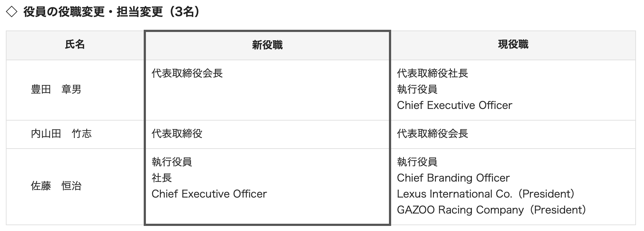The height and width of the screenshot is (231, 644).
Task: Click the name 豊田 章男
Action: tap(56, 89)
